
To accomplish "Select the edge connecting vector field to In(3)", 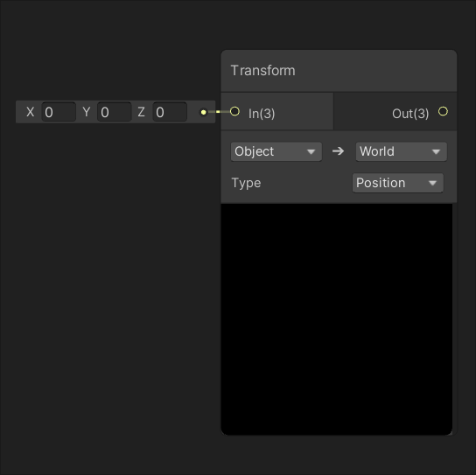I will [218, 112].
